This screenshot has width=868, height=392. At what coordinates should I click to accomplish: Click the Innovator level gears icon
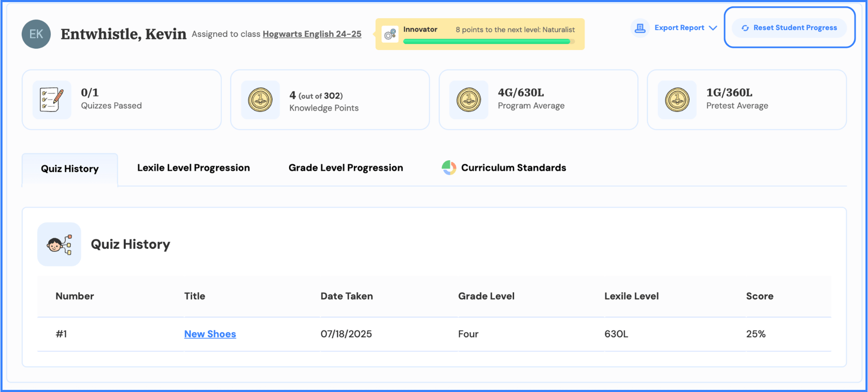tap(390, 34)
